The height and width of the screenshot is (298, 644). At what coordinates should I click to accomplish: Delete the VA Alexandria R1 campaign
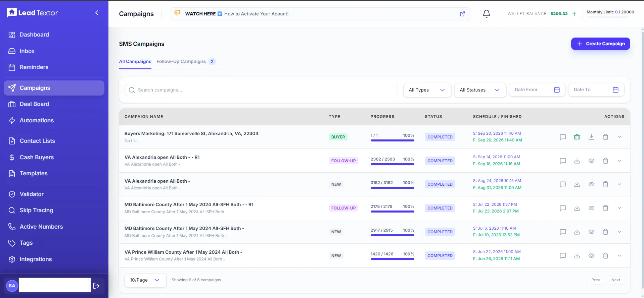point(605,161)
